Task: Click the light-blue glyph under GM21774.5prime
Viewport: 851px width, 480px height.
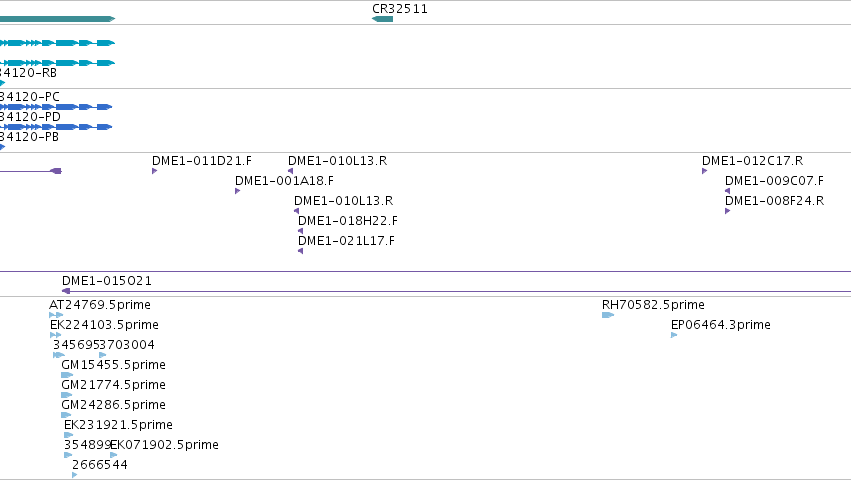Action: [x=67, y=395]
